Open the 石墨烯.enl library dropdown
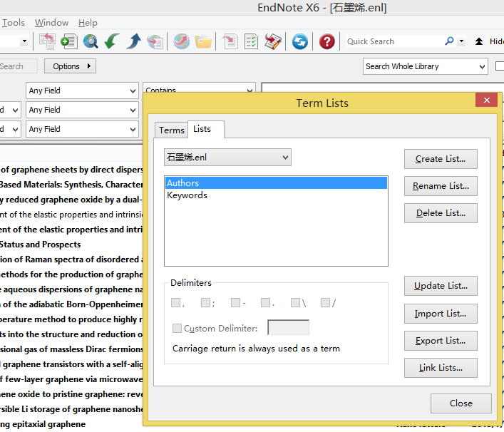The height and width of the screenshot is (432, 504). (227, 157)
